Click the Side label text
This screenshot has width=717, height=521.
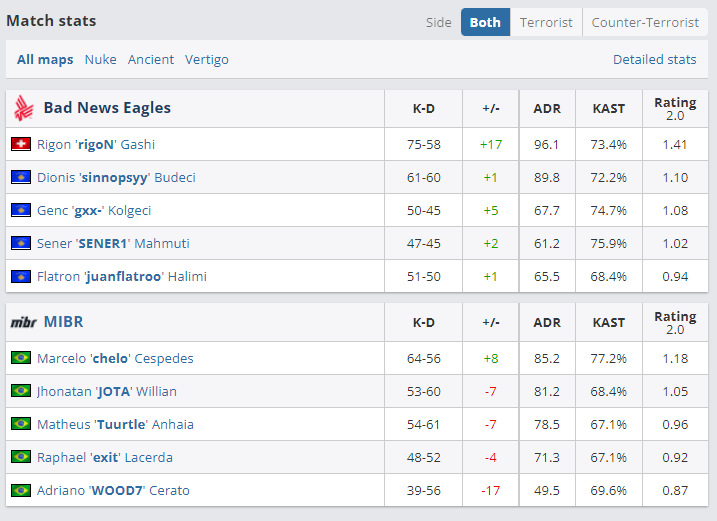pyautogui.click(x=439, y=22)
